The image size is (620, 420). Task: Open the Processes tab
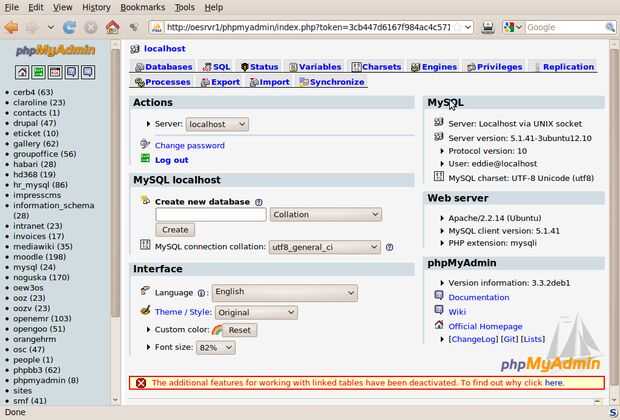coord(163,82)
